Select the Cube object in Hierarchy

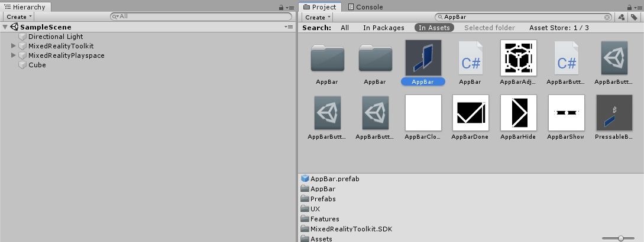click(37, 65)
